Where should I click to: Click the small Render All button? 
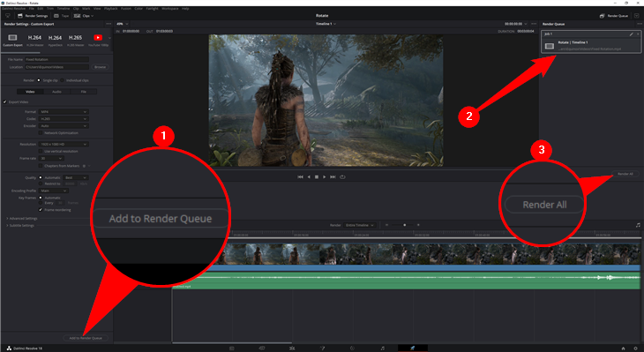(625, 174)
